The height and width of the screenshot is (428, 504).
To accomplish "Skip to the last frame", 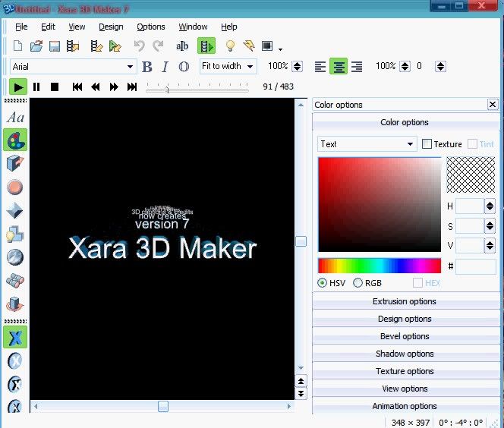I will pyautogui.click(x=132, y=87).
